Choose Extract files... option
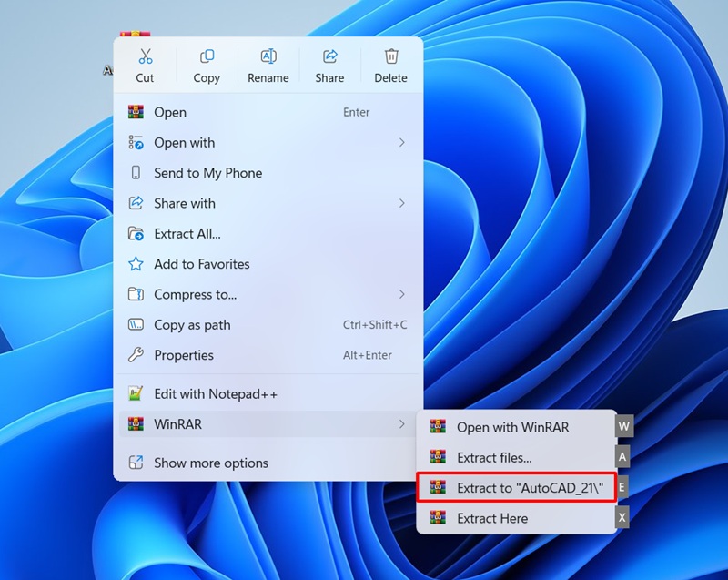The image size is (728, 580). pyautogui.click(x=494, y=457)
